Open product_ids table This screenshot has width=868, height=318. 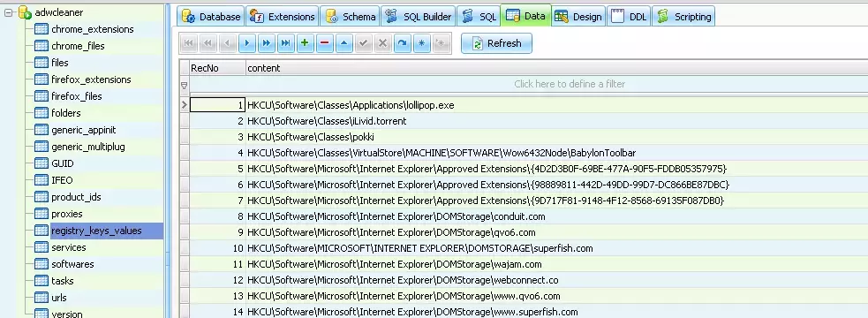tap(76, 197)
